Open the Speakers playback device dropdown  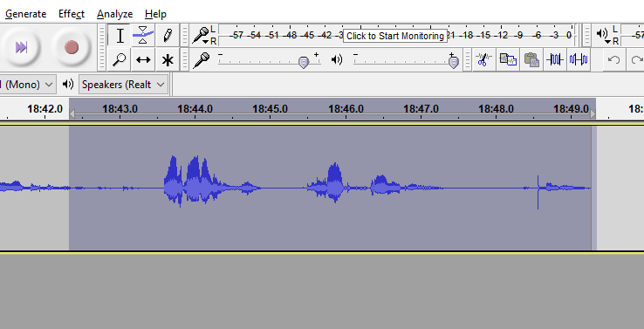[123, 85]
